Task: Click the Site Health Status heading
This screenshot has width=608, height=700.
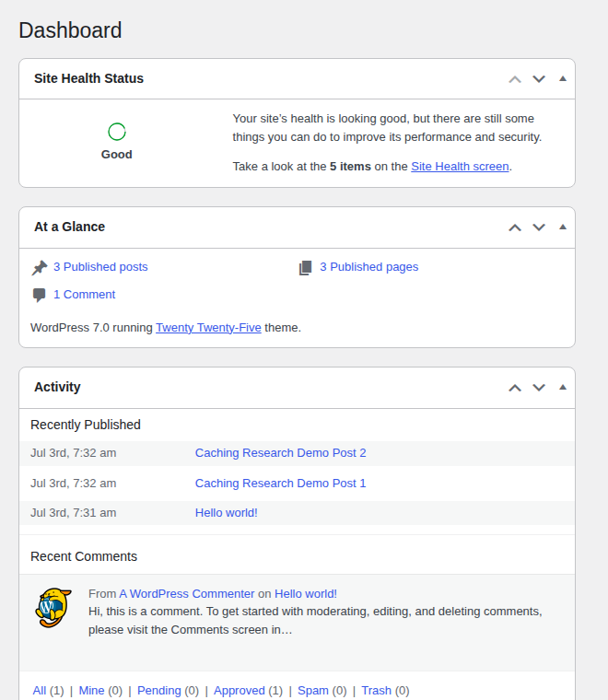Action: pos(88,78)
